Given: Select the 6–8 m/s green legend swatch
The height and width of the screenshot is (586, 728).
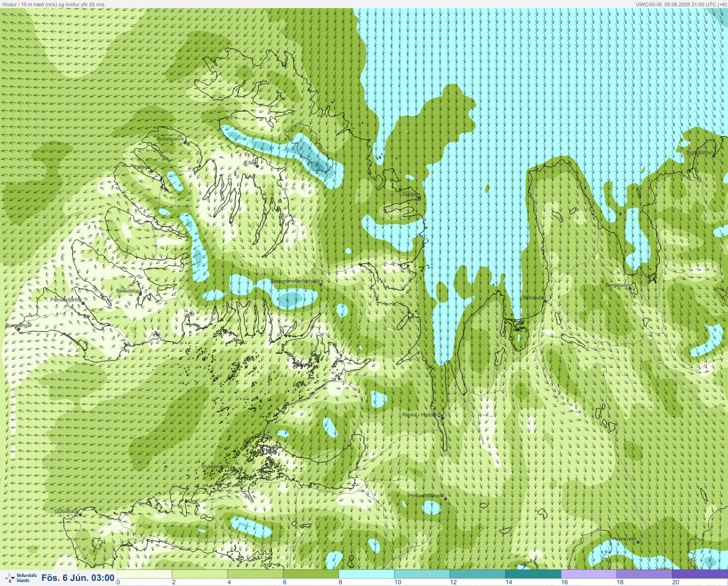Looking at the screenshot, I should pyautogui.click(x=311, y=574).
